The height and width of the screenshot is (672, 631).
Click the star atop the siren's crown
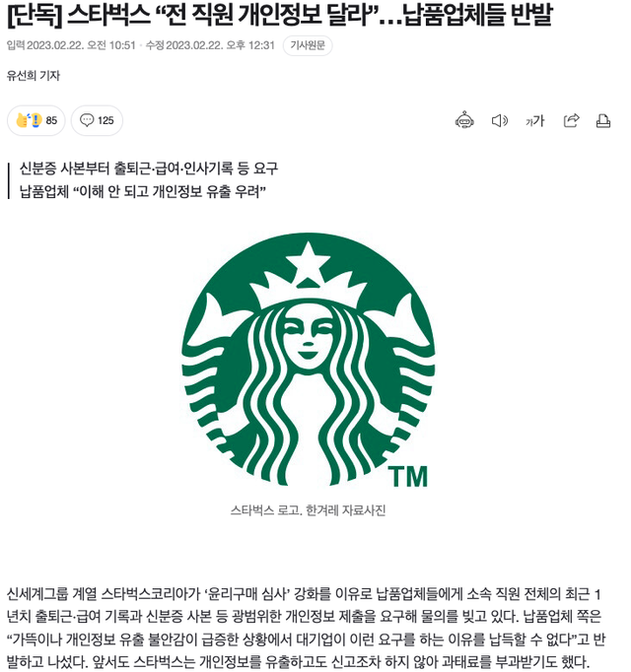tap(308, 257)
